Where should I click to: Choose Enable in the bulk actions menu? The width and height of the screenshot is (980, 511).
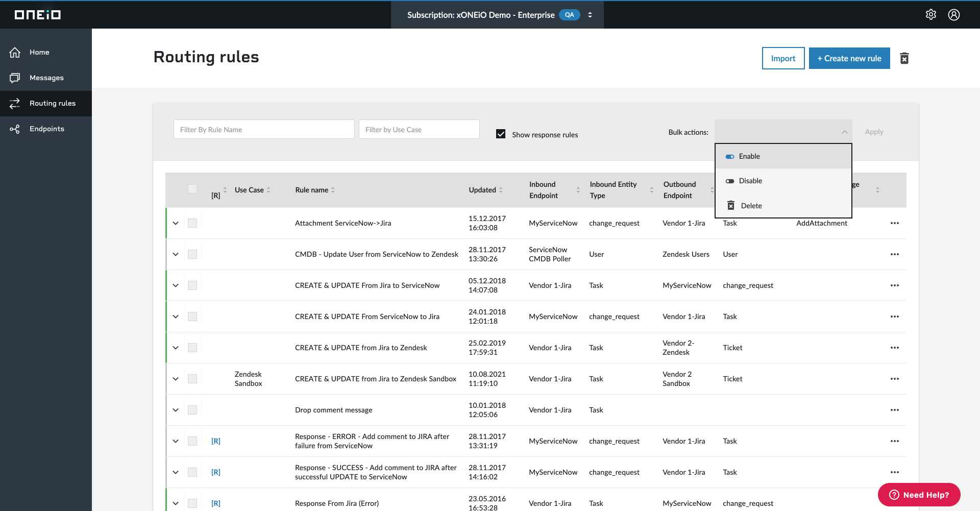pos(783,156)
